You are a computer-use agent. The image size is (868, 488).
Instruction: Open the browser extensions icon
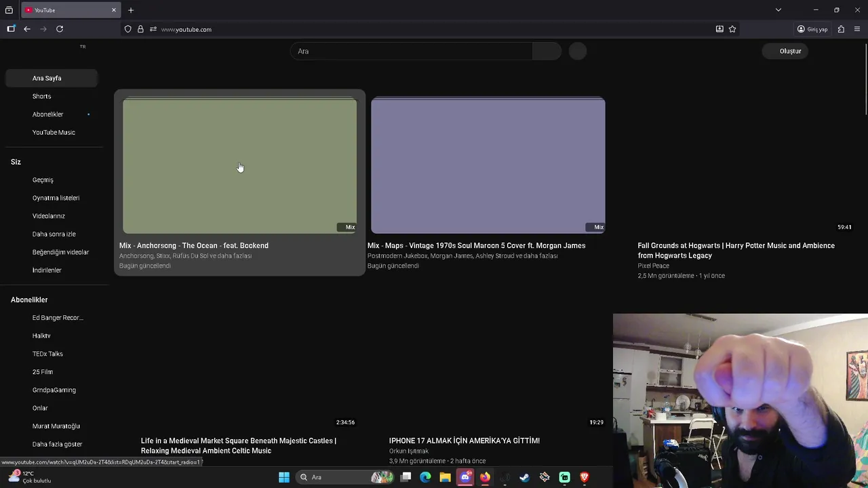tap(841, 29)
